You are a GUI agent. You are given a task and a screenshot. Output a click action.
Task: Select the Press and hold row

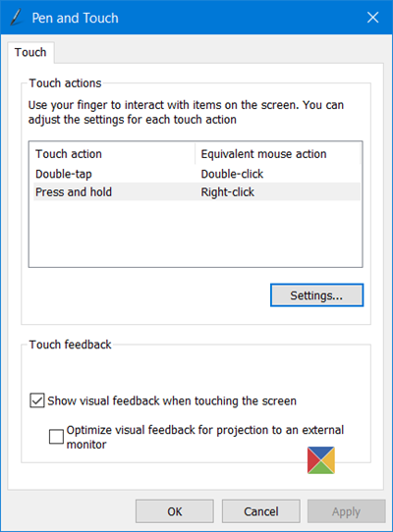[x=196, y=191]
